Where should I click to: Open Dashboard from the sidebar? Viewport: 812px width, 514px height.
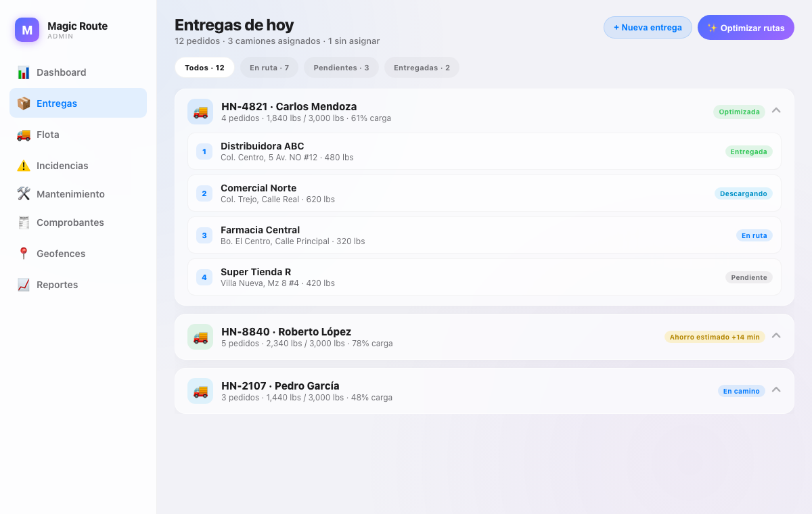[x=78, y=72]
